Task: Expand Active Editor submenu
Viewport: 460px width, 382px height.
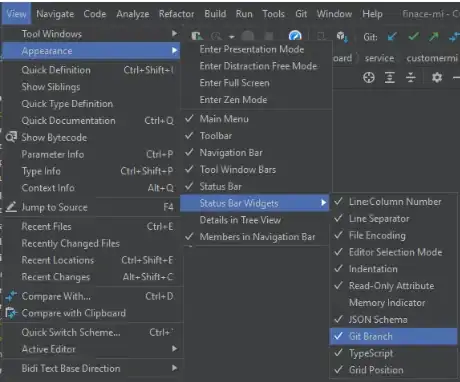Action: pyautogui.click(x=91, y=349)
